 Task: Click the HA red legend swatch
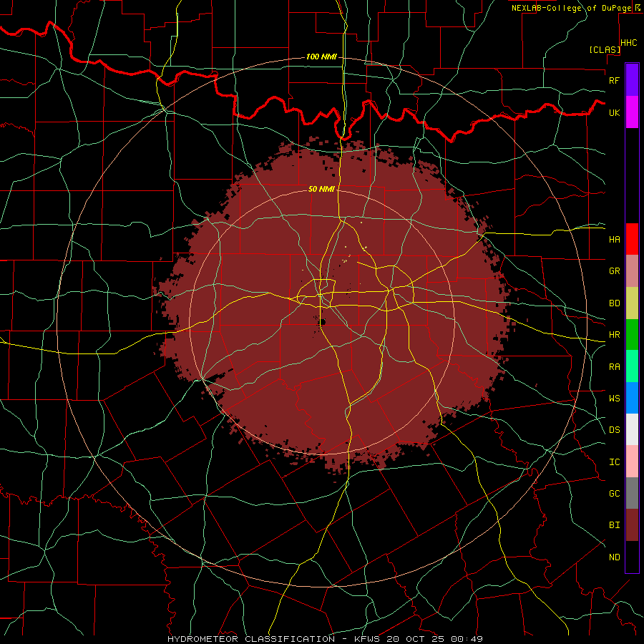click(x=632, y=239)
